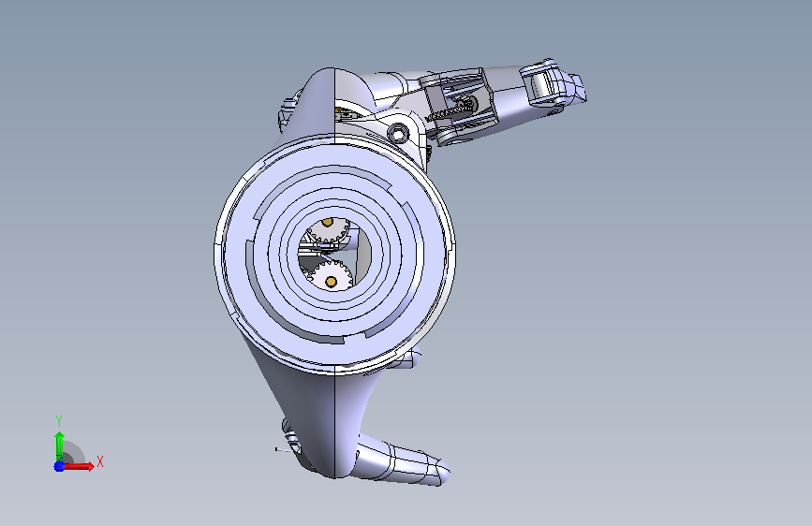Screen dimensions: 812x526
Task: Select the lower gear inside the central bore
Action: (332, 276)
